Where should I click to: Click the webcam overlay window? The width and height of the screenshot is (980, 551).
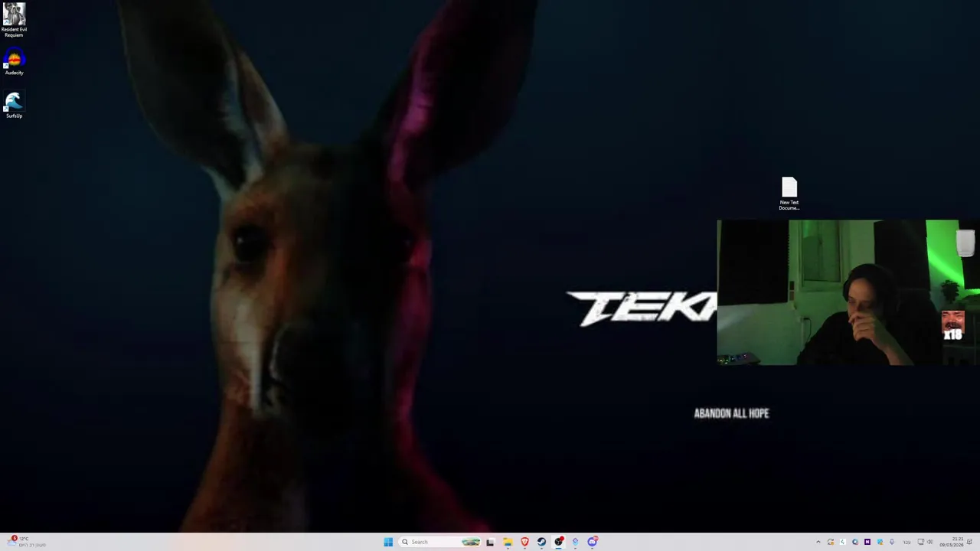[848, 292]
